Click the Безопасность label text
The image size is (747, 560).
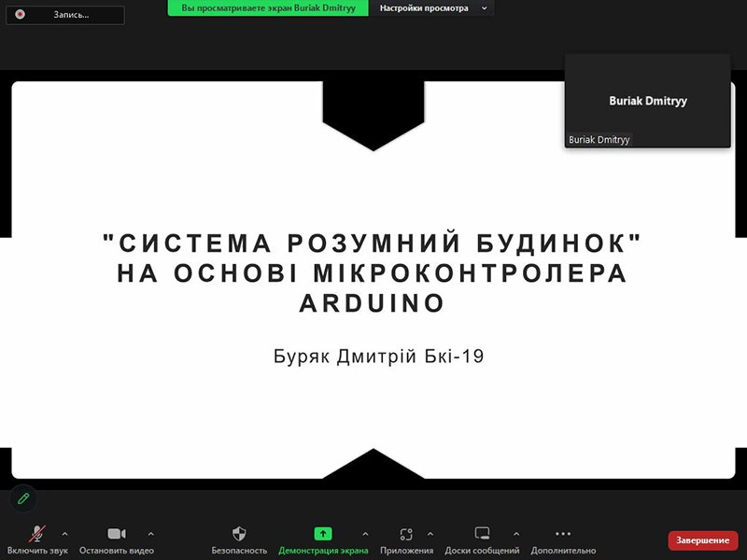pos(239,551)
